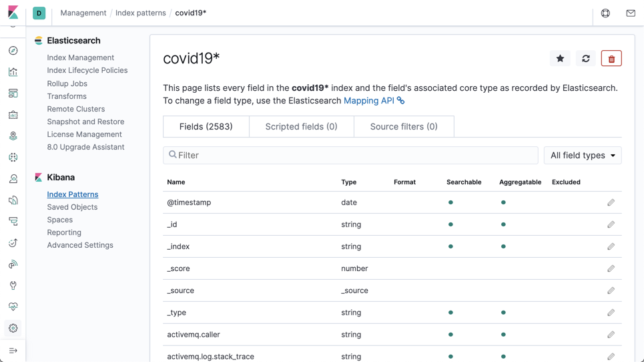Open 8.0 Upgrade Assistant
Viewport: 644px width, 362px height.
click(85, 147)
